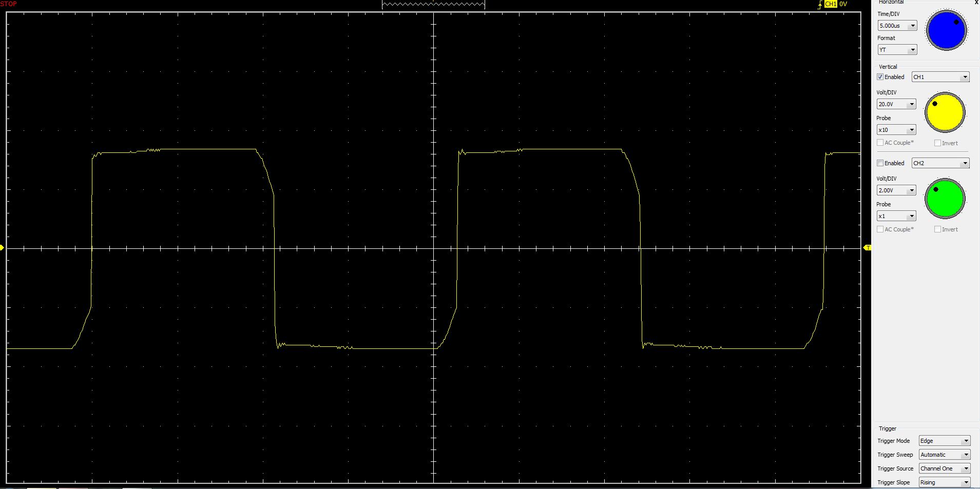Screen dimensions: 980x489
Task: Enable the CH2 channel checkbox
Action: (x=880, y=163)
